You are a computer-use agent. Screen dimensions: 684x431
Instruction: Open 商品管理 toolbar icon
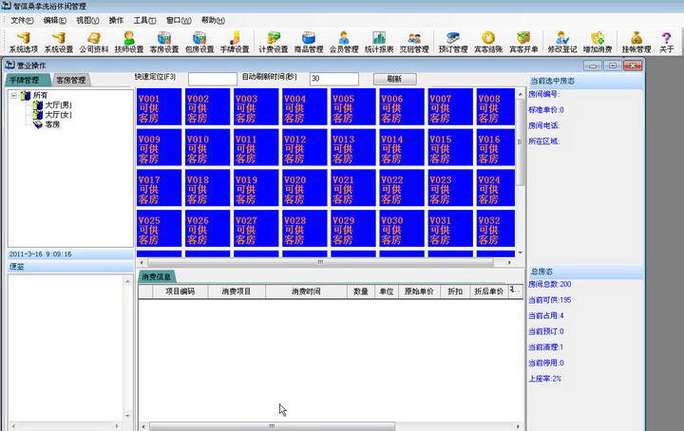[x=309, y=41]
